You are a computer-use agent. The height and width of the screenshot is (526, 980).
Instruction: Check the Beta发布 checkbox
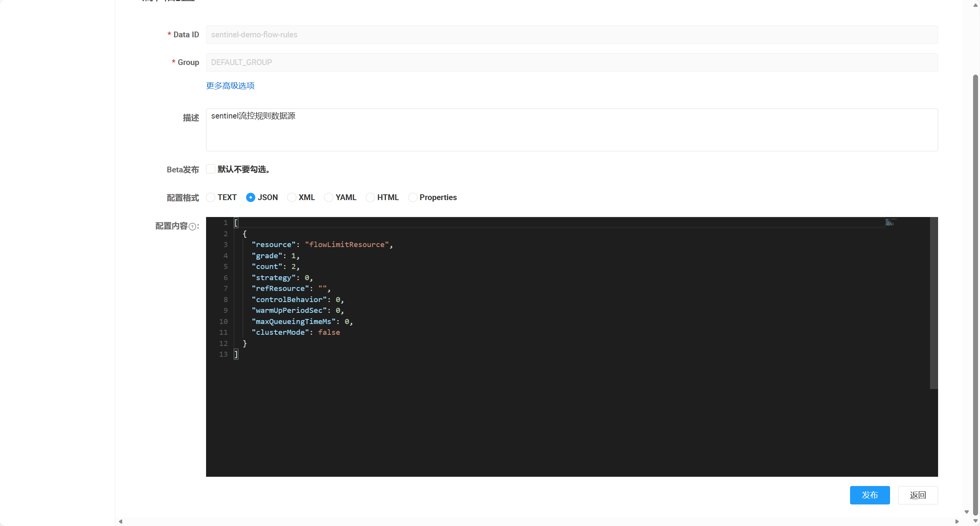211,169
